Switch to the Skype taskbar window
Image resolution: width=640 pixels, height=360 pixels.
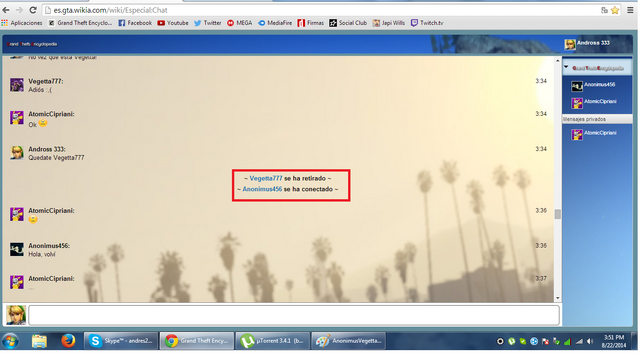point(121,341)
